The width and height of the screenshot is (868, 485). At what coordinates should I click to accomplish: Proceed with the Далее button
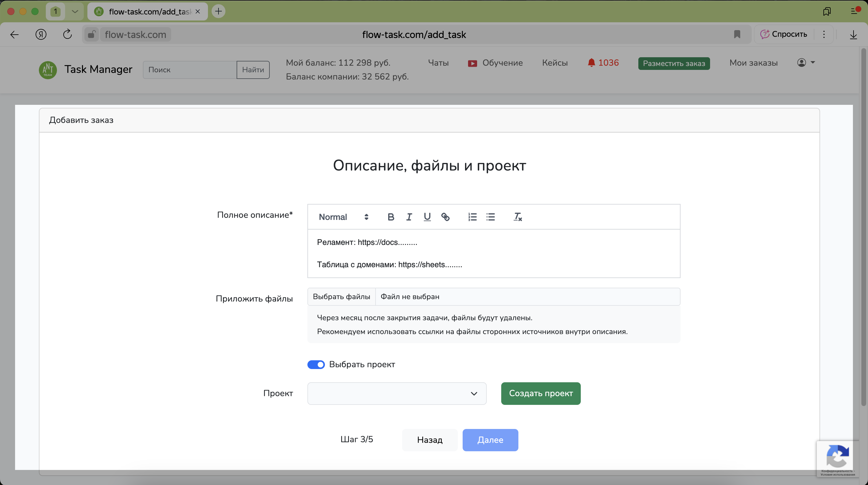(490, 440)
